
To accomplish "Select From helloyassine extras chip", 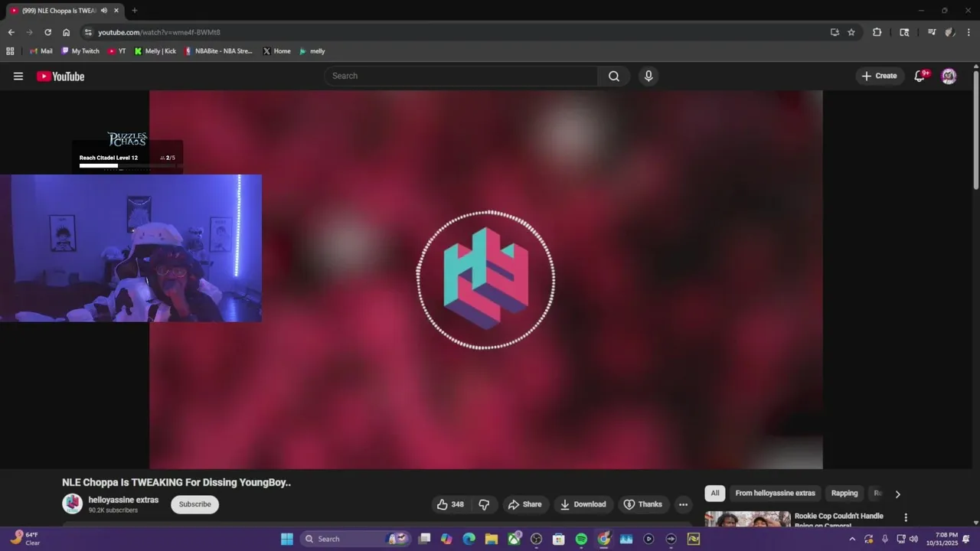I will coord(775,493).
